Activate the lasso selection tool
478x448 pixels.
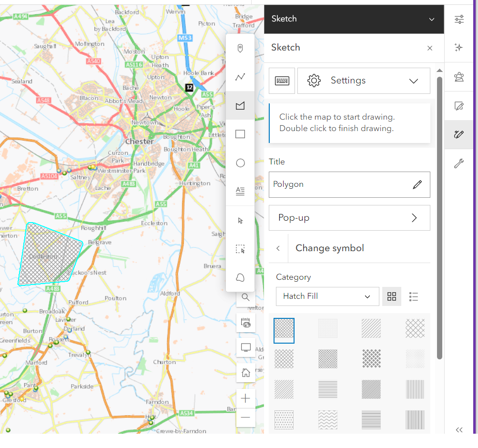240,277
